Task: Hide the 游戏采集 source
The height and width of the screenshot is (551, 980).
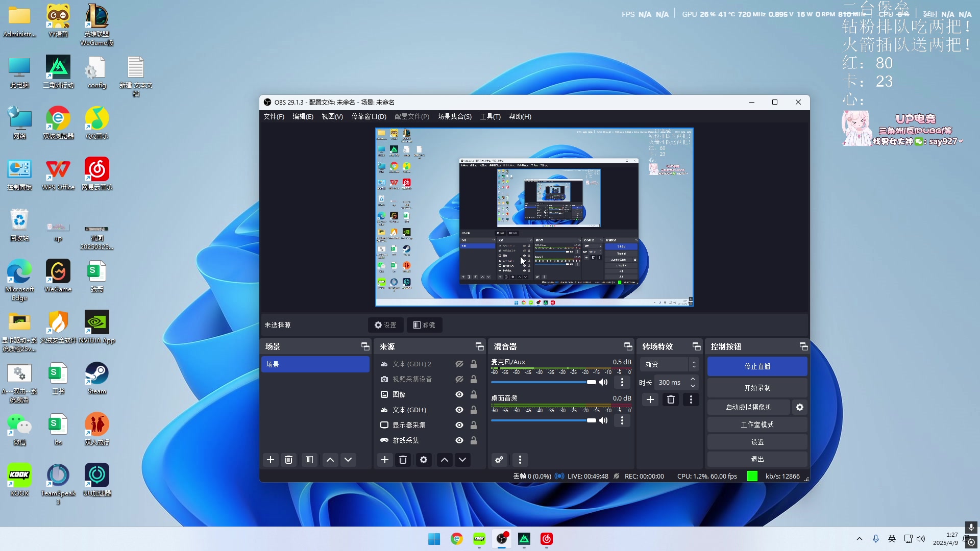Action: pos(459,440)
